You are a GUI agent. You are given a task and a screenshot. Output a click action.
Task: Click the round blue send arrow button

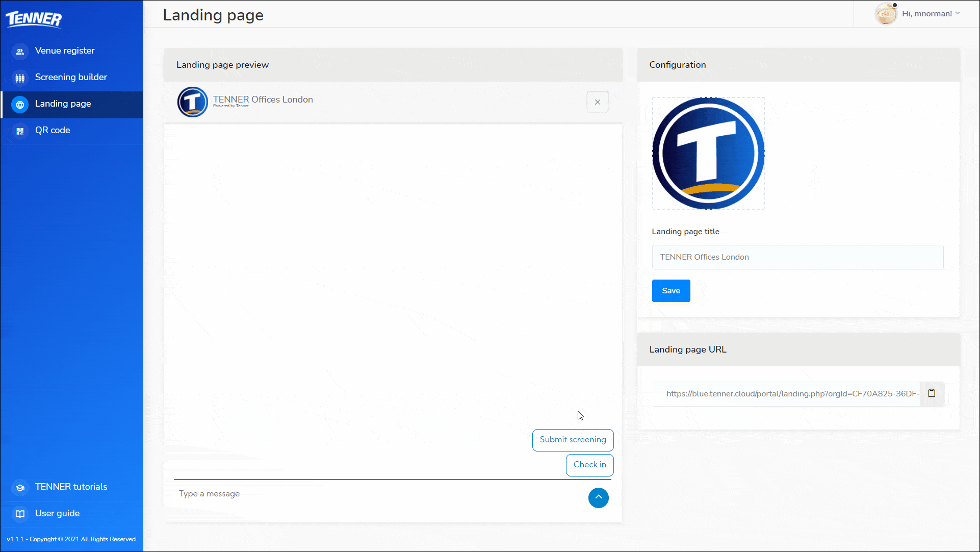598,497
